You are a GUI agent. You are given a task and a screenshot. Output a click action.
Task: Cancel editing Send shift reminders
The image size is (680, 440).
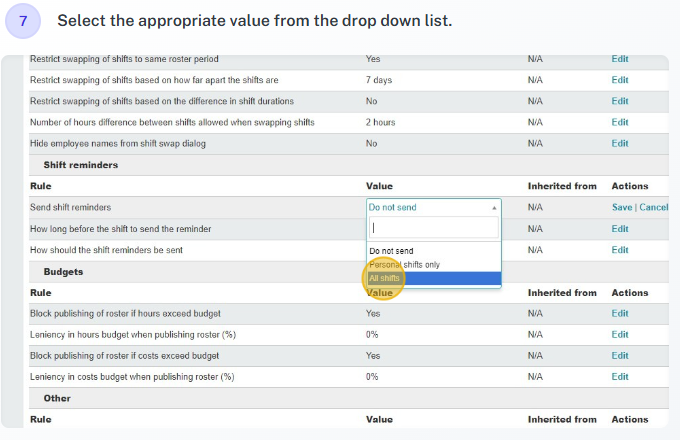(654, 207)
